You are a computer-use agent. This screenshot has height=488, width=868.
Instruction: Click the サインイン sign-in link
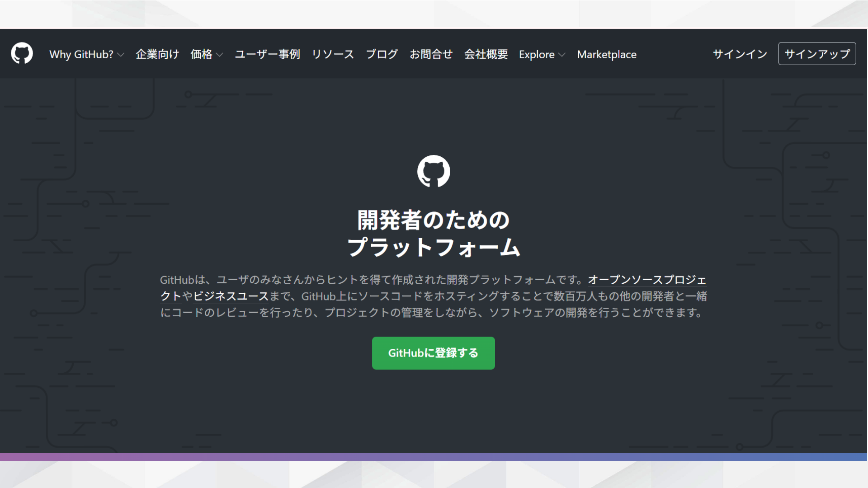[740, 54]
